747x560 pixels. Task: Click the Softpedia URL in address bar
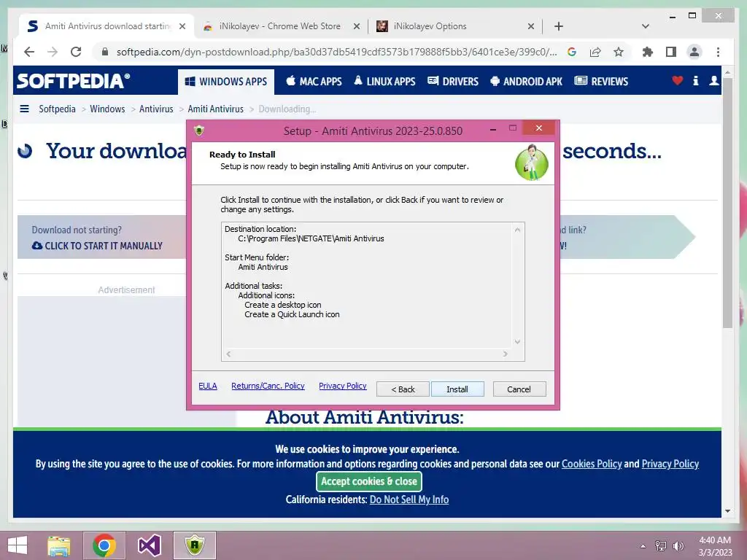[x=336, y=52]
